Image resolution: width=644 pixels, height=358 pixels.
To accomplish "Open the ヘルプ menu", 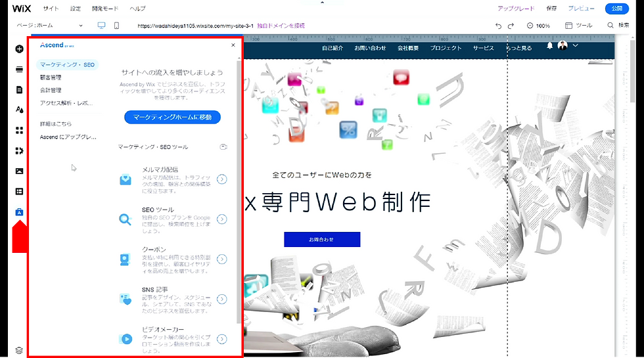I will (x=137, y=8).
